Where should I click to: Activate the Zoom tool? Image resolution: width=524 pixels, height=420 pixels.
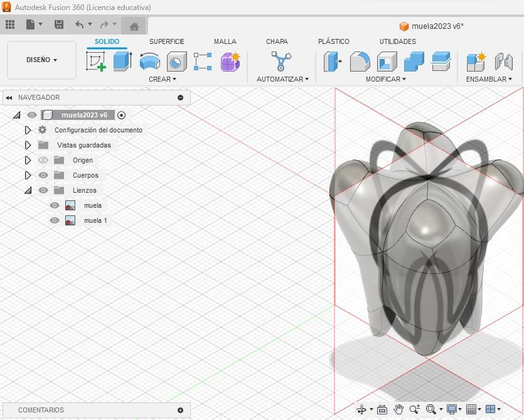(414, 409)
